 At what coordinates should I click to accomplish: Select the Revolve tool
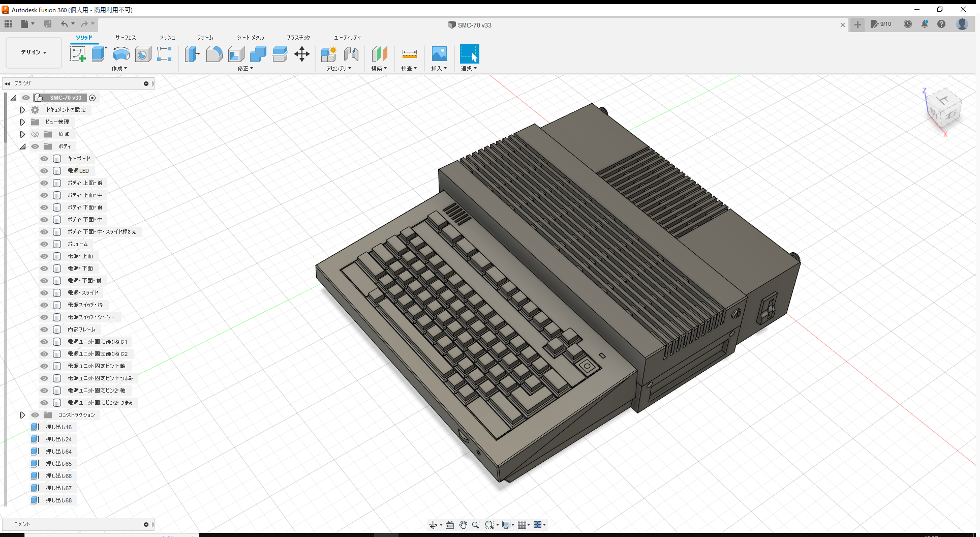tap(121, 54)
